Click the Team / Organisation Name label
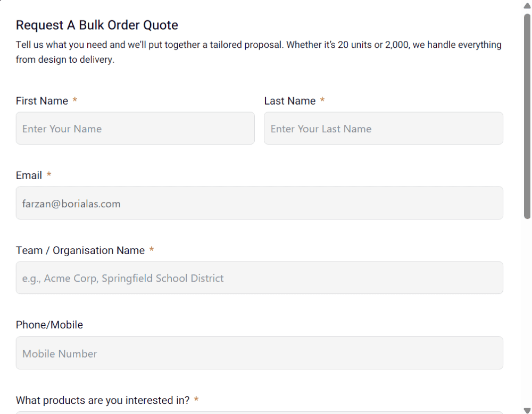 click(80, 250)
